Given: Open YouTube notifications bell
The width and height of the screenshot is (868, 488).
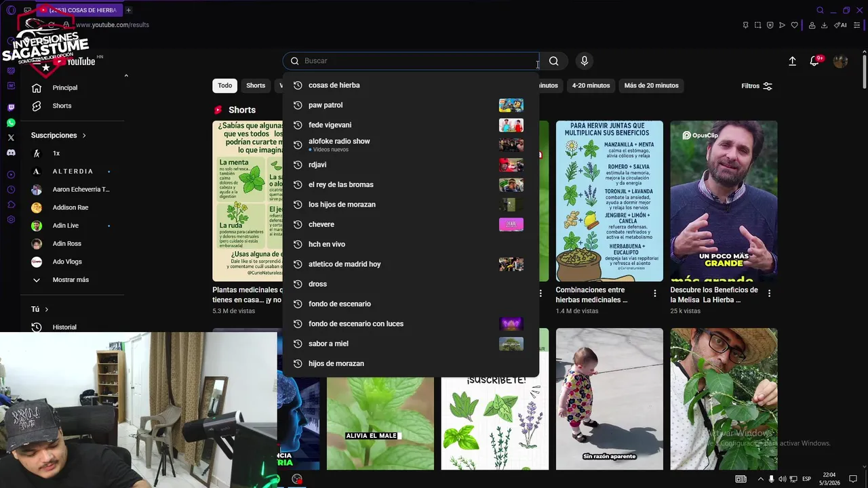Looking at the screenshot, I should pos(815,61).
